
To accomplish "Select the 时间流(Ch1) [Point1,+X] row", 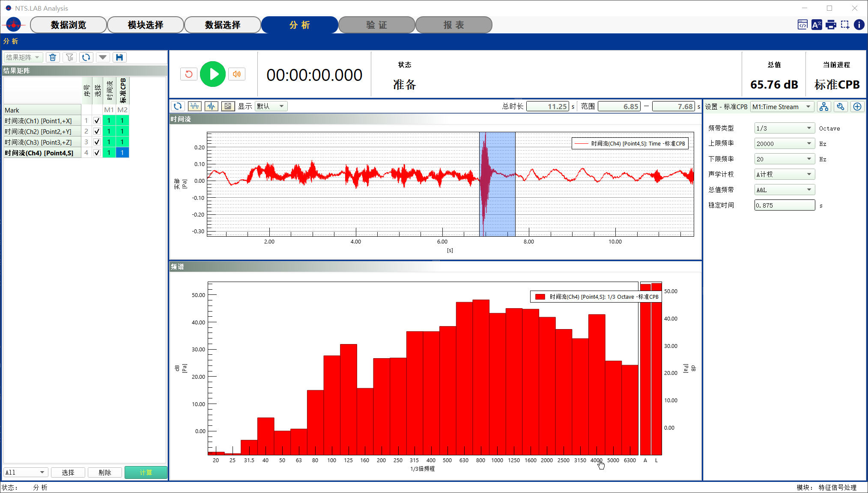I will [42, 121].
